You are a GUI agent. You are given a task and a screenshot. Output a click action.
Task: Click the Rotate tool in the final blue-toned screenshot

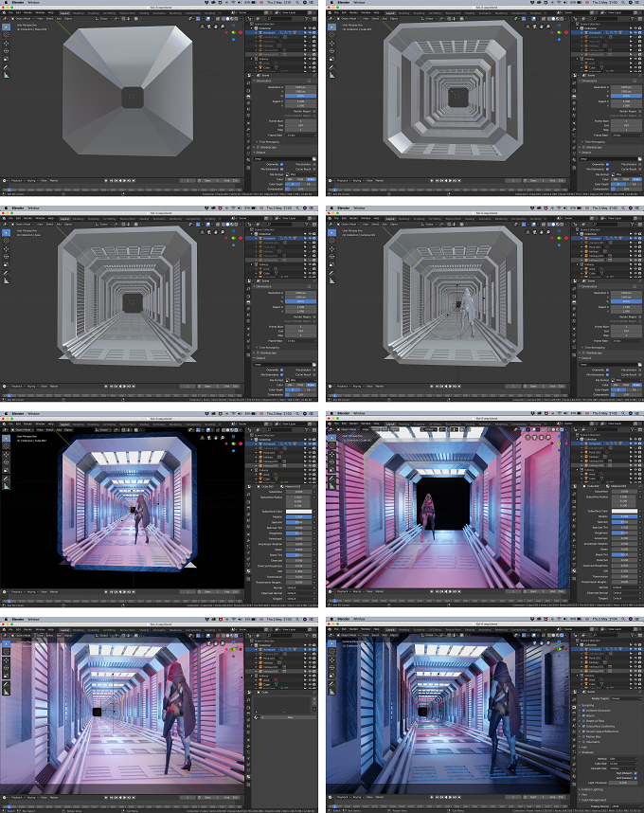(x=332, y=668)
